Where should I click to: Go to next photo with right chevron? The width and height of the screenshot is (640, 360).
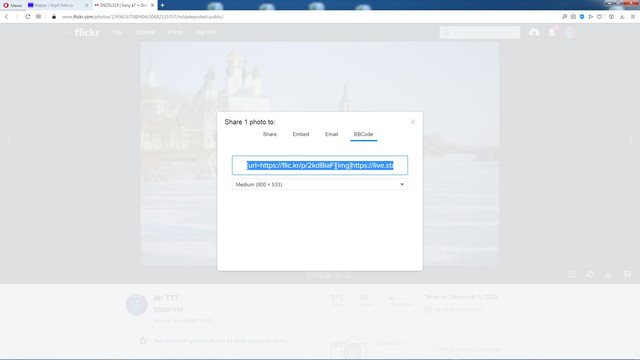(x=630, y=141)
